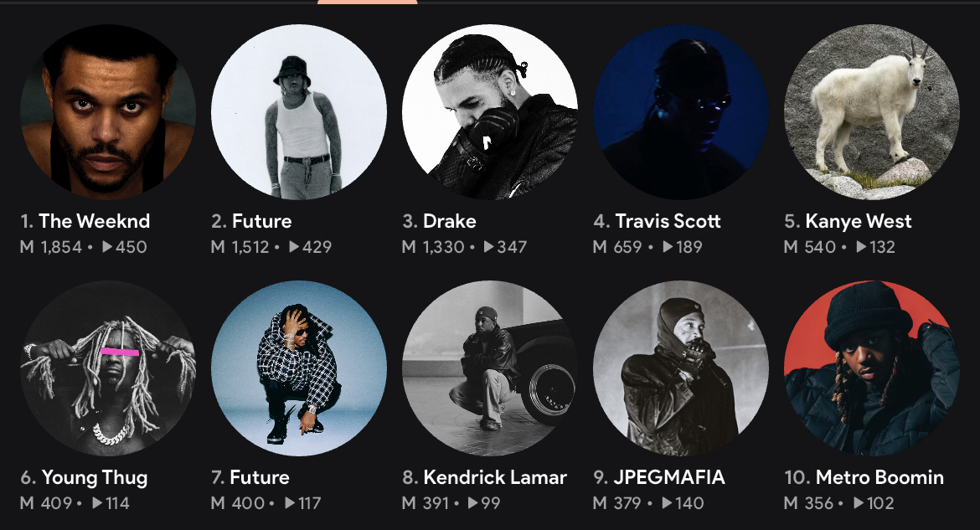This screenshot has width=980, height=530.
Task: Click JPEGMAFIA's black-and-white artist photo
Action: [680, 368]
